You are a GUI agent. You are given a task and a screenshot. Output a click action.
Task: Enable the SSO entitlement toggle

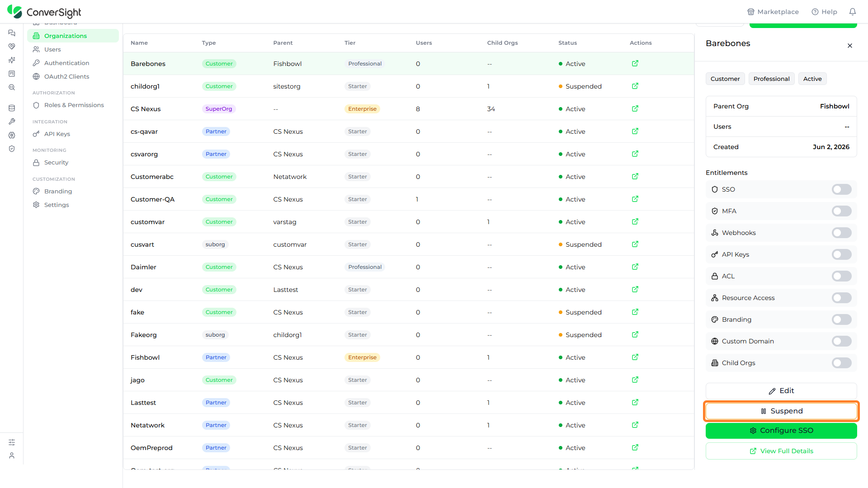click(x=841, y=189)
